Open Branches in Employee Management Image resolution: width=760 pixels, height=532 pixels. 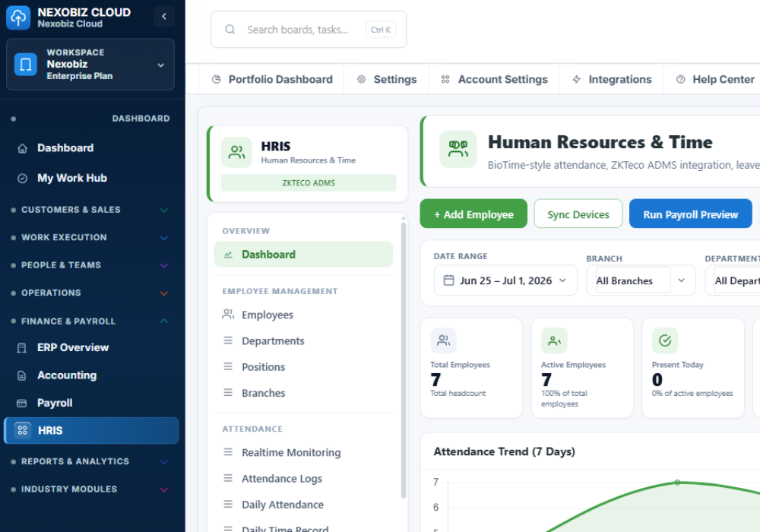tap(303, 393)
